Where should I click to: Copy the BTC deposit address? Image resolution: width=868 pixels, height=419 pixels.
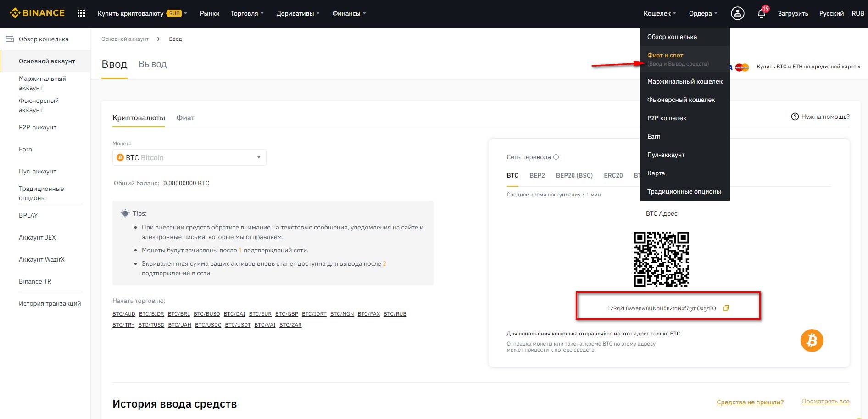726,308
